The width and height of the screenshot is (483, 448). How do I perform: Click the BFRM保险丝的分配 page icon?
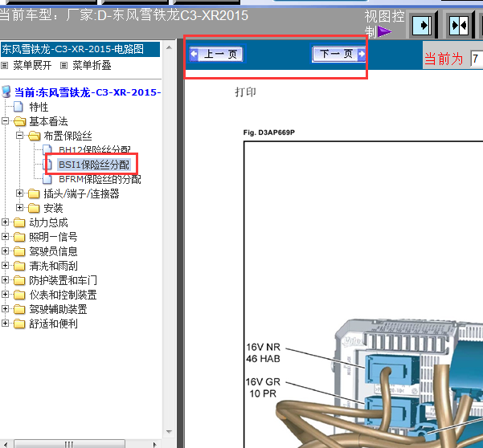tap(47, 179)
